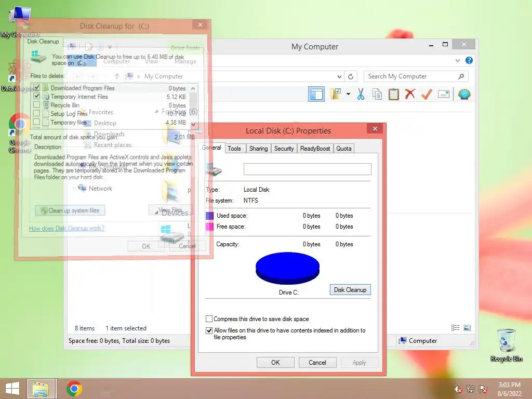Click the Free space magenta color swatch
The height and width of the screenshot is (399, 532).
[x=210, y=227]
